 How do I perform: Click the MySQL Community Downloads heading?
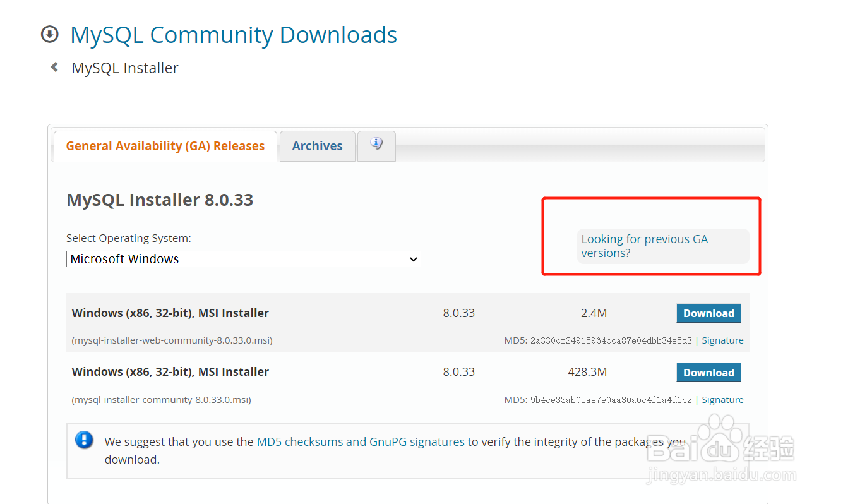click(x=234, y=35)
